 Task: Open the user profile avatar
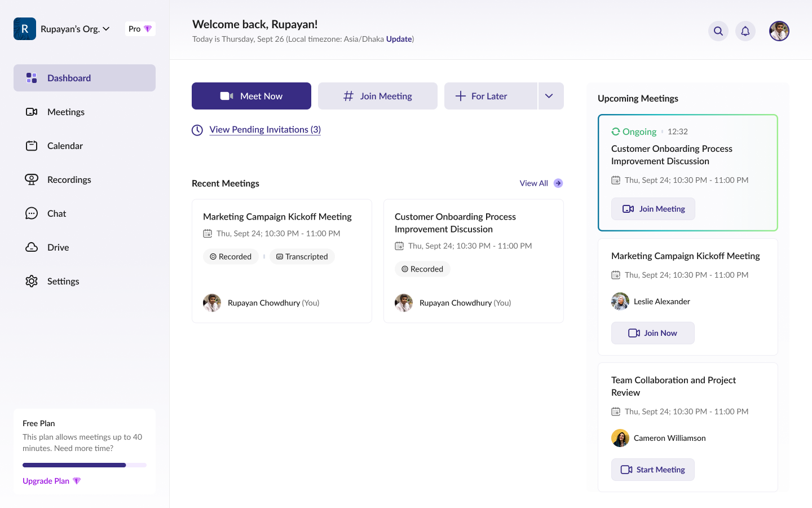click(x=779, y=31)
